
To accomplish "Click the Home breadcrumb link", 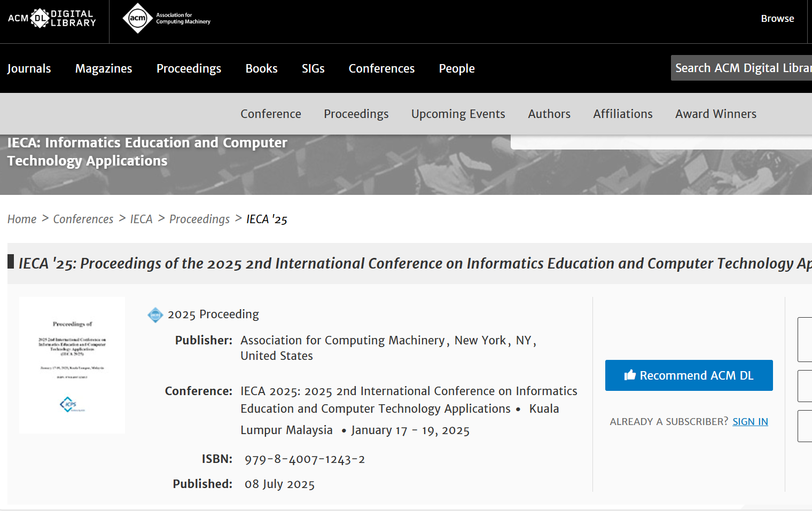I will point(22,219).
